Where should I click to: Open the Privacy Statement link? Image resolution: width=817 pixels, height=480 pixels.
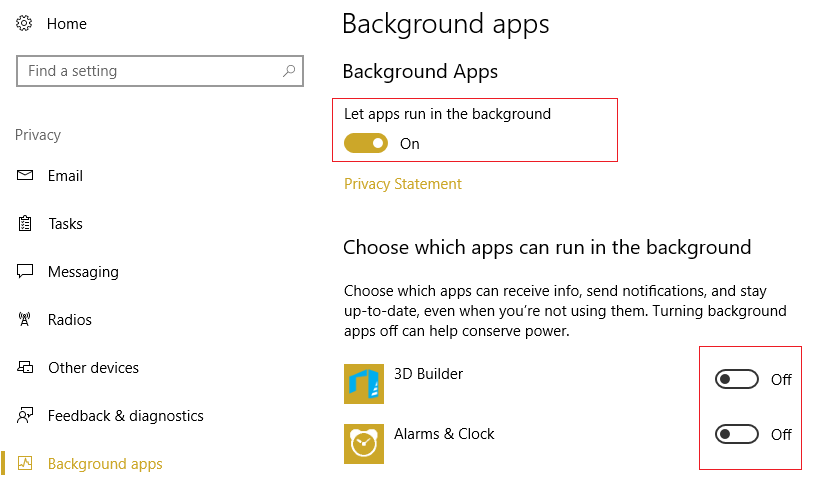(x=403, y=184)
